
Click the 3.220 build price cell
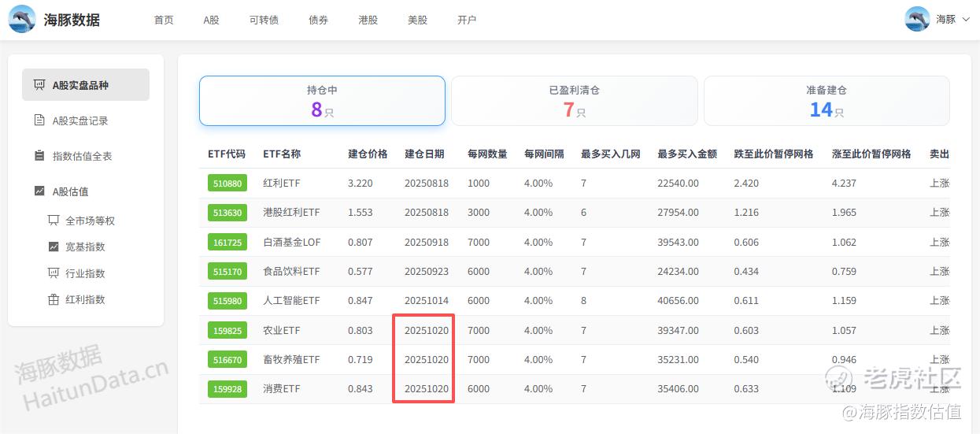pyautogui.click(x=361, y=184)
